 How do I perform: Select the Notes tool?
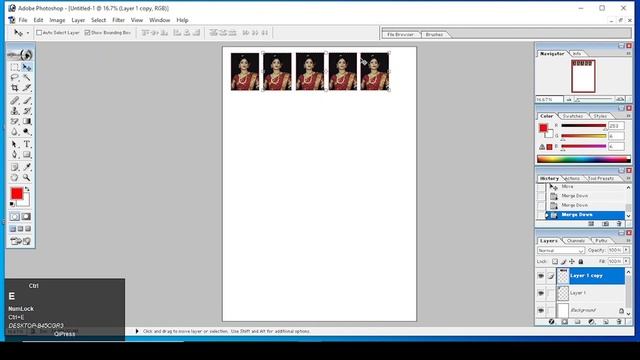click(x=14, y=167)
